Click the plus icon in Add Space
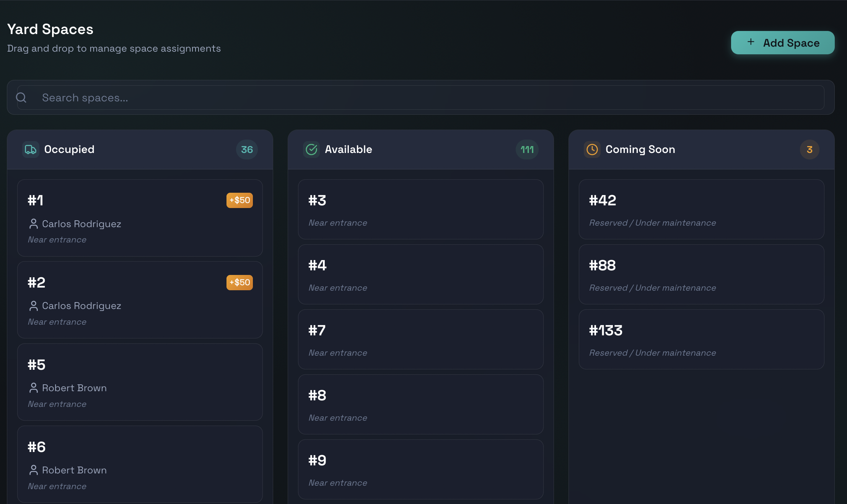This screenshot has width=847, height=504. 751,42
